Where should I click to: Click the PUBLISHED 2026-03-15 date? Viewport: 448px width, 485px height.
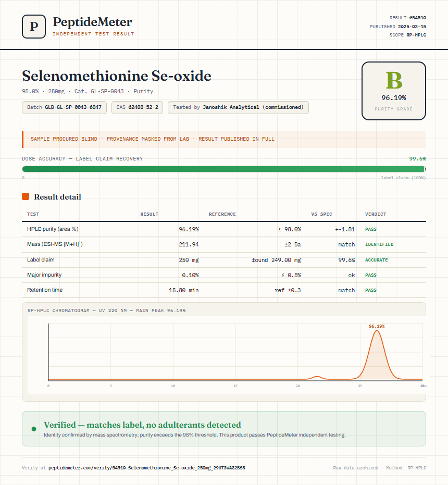pos(398,27)
